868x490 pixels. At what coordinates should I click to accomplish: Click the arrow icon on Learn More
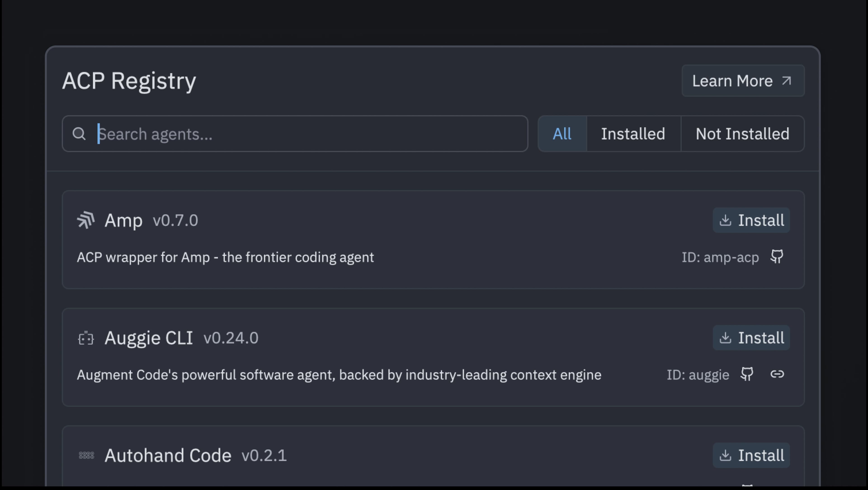click(x=786, y=81)
